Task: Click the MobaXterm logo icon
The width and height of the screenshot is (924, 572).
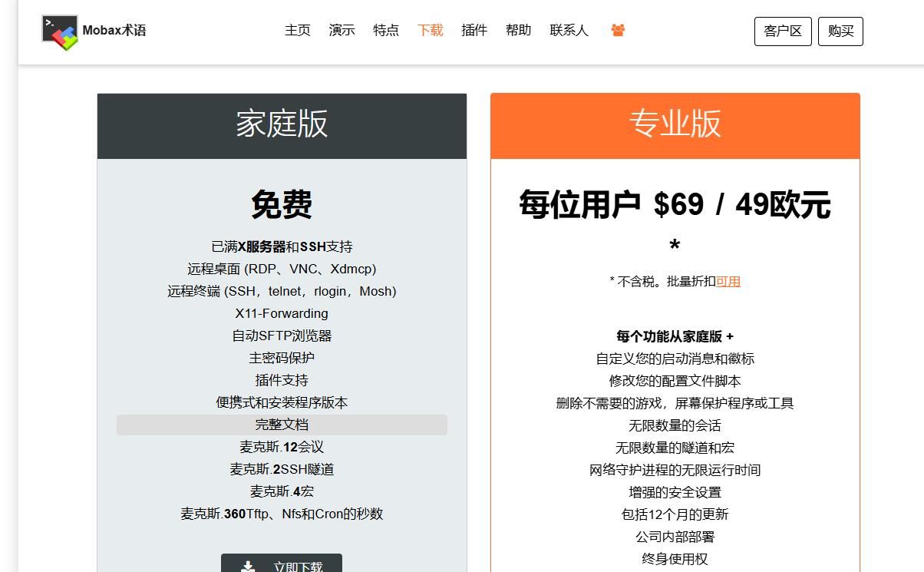Action: [60, 32]
